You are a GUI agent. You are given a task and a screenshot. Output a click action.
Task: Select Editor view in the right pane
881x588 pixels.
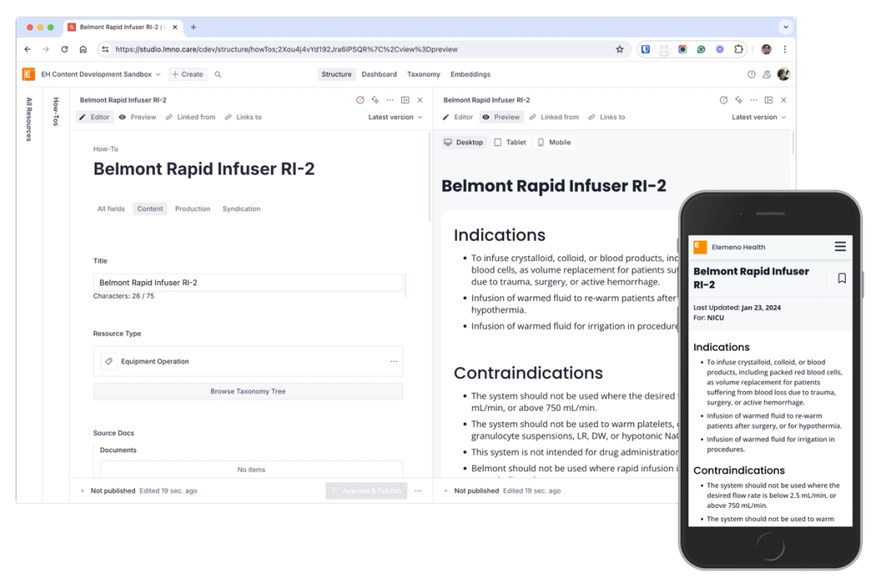(x=458, y=117)
